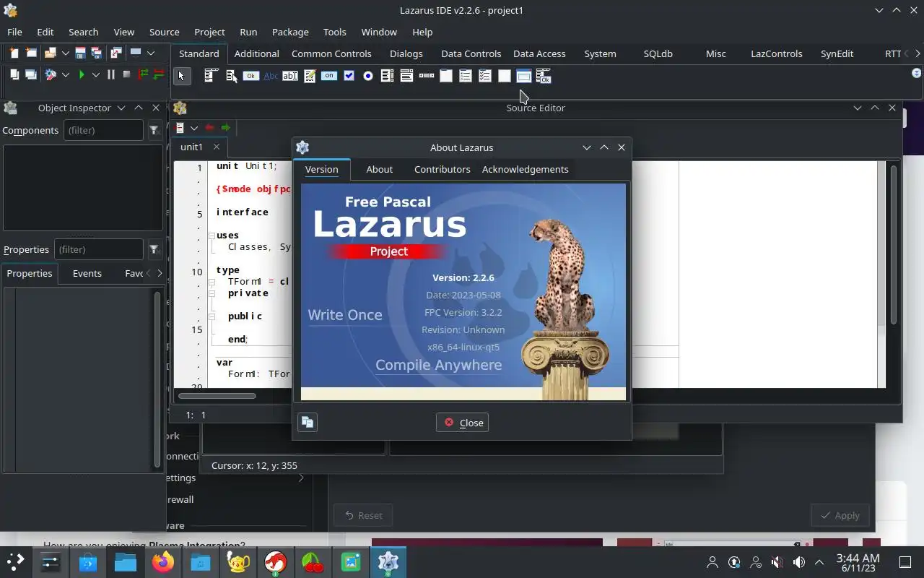Pick the TComboBox component icon
The height and width of the screenshot is (578, 924).
click(406, 76)
